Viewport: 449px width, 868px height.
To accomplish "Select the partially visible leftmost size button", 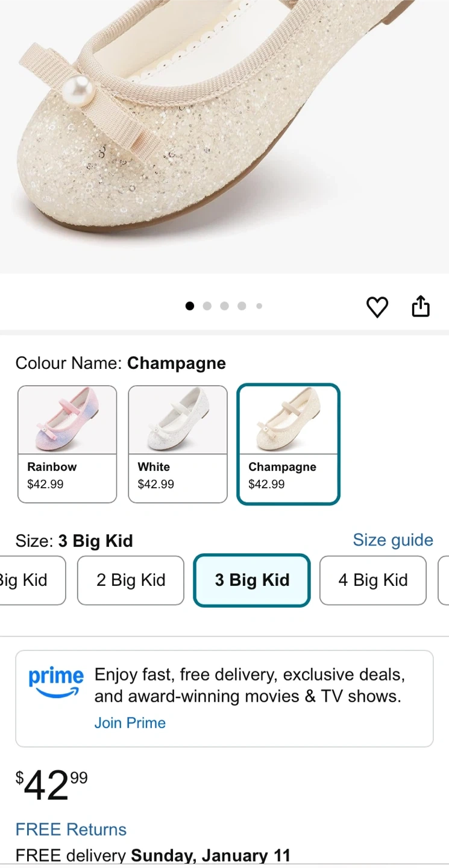I will pos(30,580).
